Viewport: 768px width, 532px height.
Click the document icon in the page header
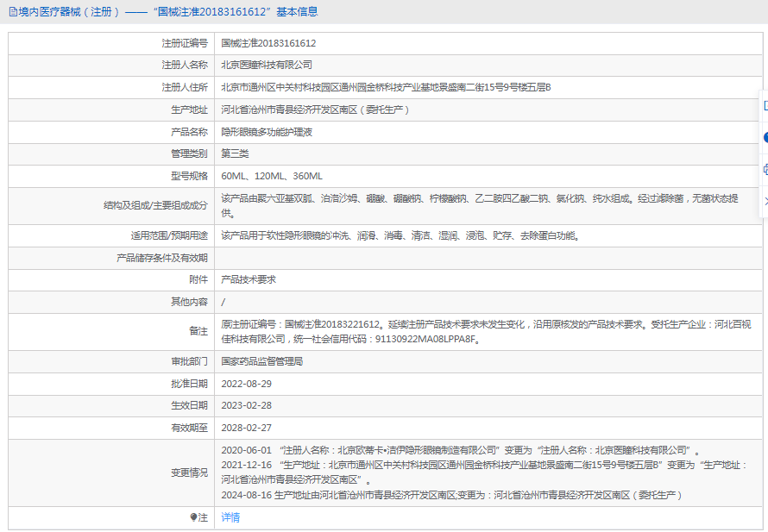(12, 12)
